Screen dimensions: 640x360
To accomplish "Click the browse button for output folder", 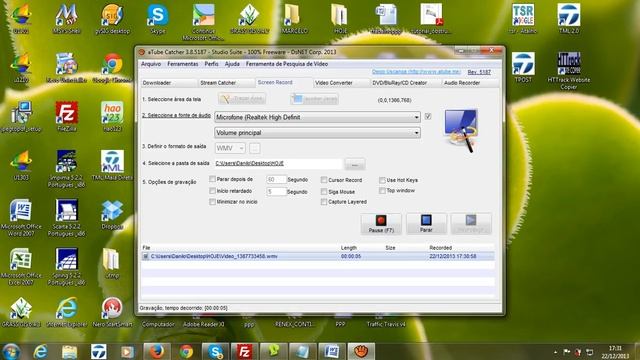I will pyautogui.click(x=355, y=164).
